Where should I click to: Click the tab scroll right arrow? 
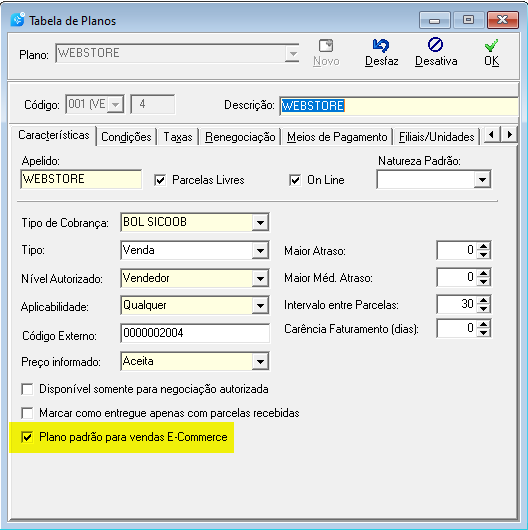(x=510, y=135)
